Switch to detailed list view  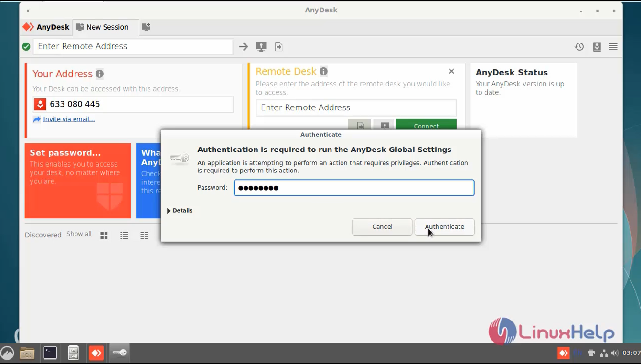tap(144, 235)
